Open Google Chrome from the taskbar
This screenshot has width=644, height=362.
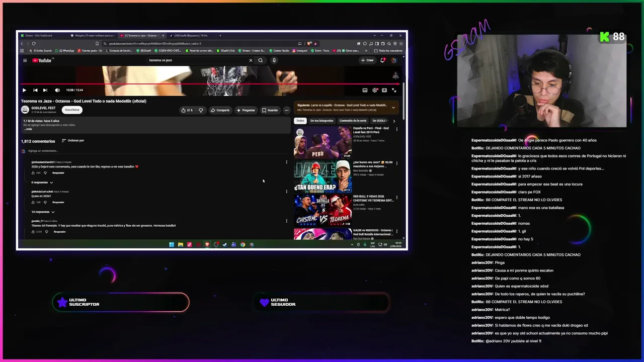click(x=243, y=245)
